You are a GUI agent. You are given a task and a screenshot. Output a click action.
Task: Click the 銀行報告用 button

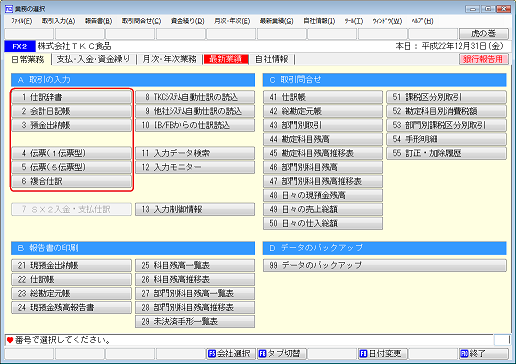(x=484, y=59)
